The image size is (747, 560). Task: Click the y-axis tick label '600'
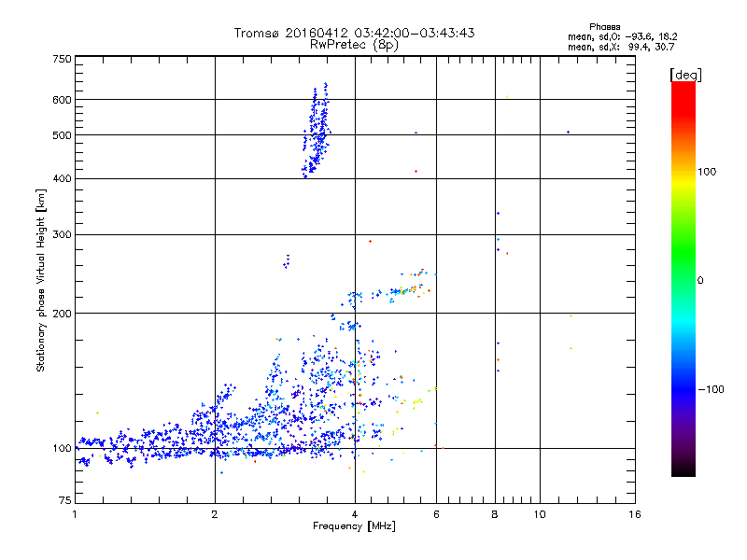(62, 100)
